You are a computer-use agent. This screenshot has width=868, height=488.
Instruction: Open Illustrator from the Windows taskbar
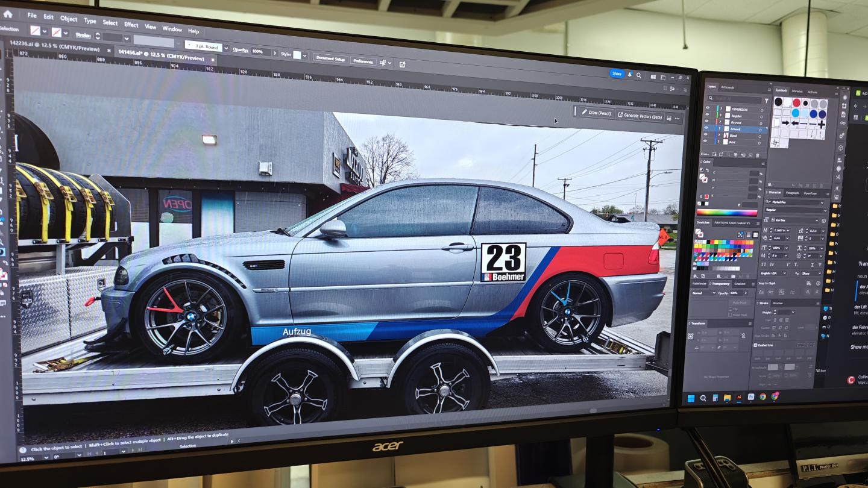click(739, 397)
